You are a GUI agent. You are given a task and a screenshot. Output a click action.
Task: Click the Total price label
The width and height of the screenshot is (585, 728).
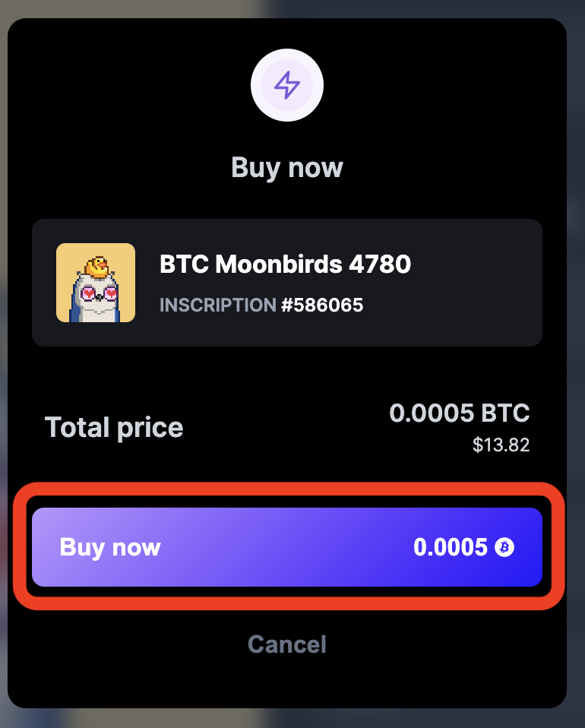click(x=114, y=428)
